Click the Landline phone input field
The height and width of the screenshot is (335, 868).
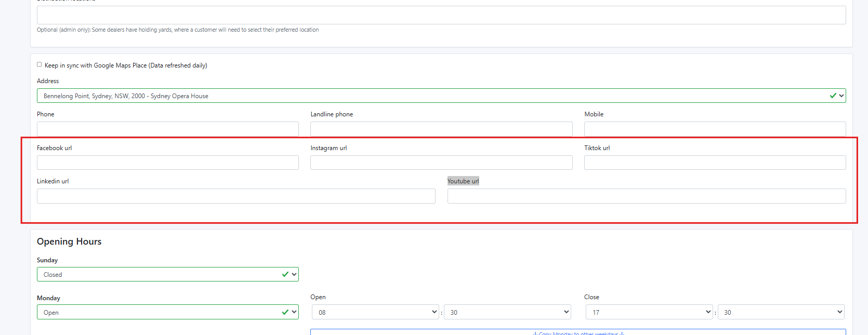(441, 129)
